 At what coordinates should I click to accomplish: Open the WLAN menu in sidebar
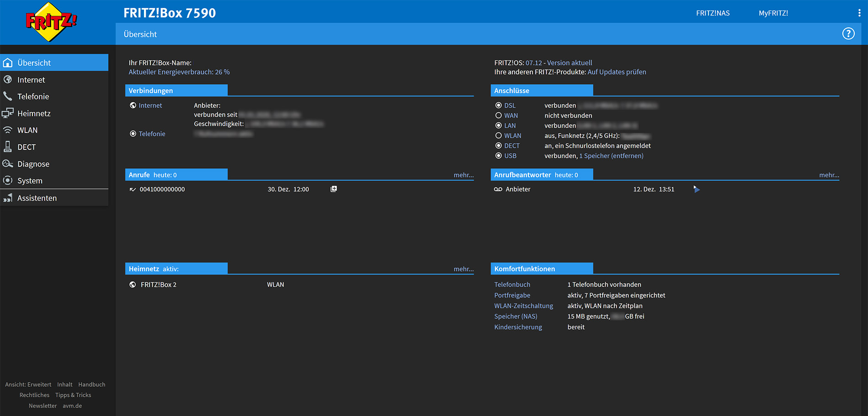click(54, 130)
